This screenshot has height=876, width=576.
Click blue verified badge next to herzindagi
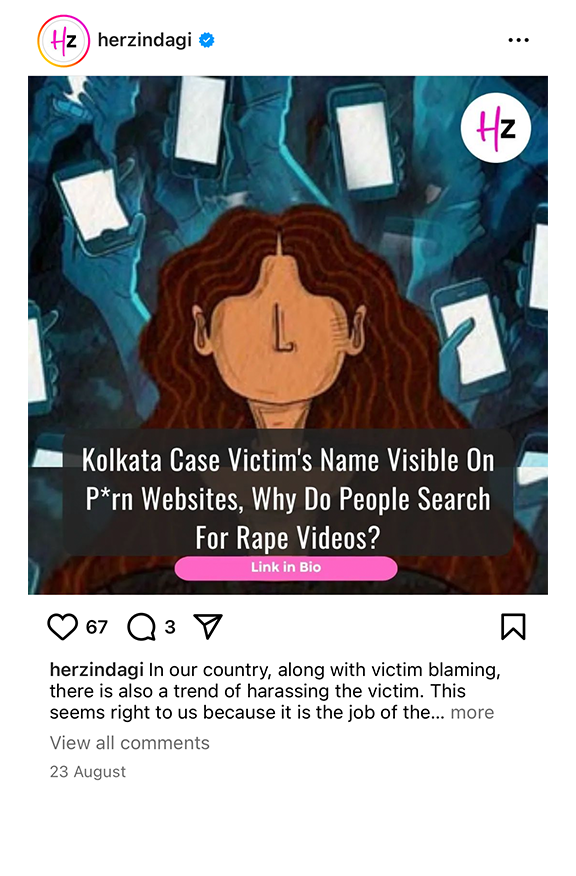[207, 40]
